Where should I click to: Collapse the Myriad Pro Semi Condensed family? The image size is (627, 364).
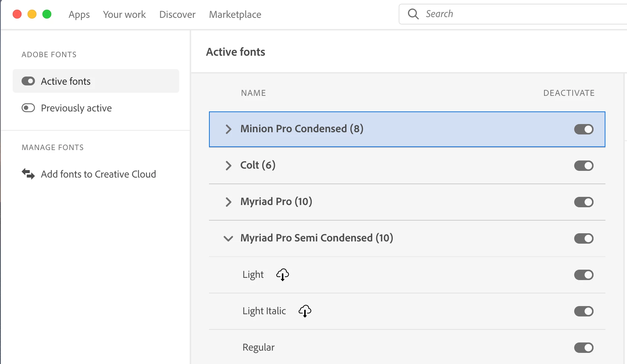[228, 238]
